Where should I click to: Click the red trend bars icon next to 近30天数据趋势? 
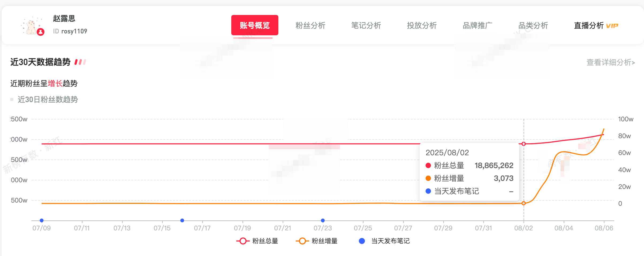click(x=80, y=62)
